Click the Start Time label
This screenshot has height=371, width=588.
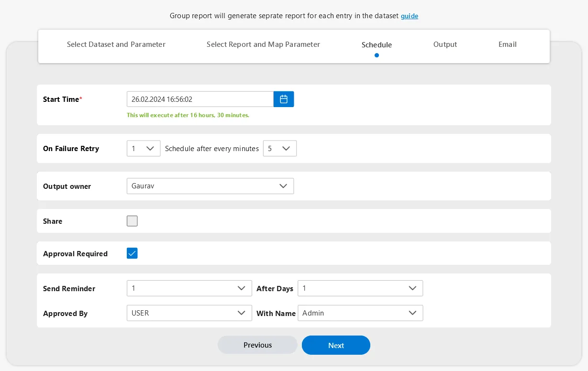click(63, 99)
